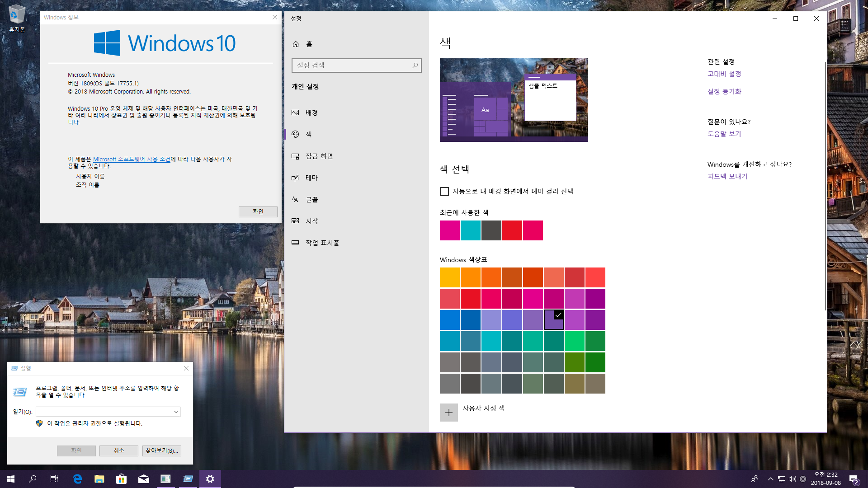This screenshot has height=488, width=868.
Task: Click the volume speaker icon in tray
Action: 793,479
